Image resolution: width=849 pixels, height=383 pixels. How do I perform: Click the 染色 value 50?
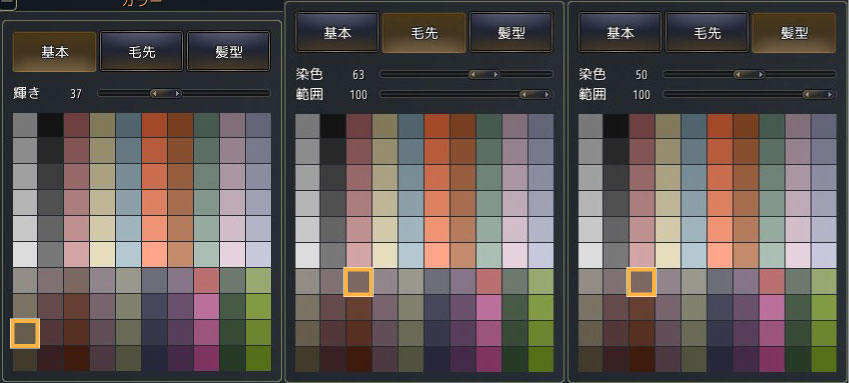(642, 75)
